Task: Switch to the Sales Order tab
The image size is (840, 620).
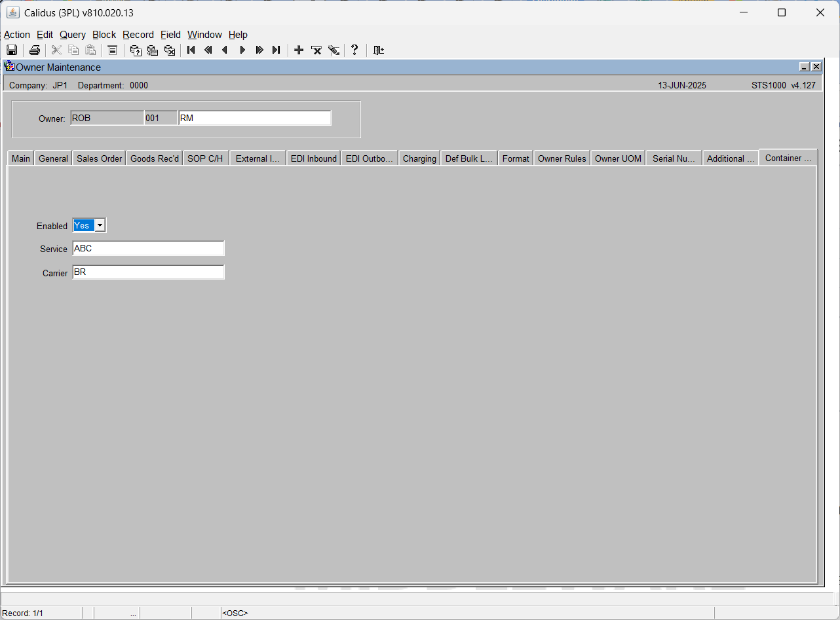Action: 100,158
